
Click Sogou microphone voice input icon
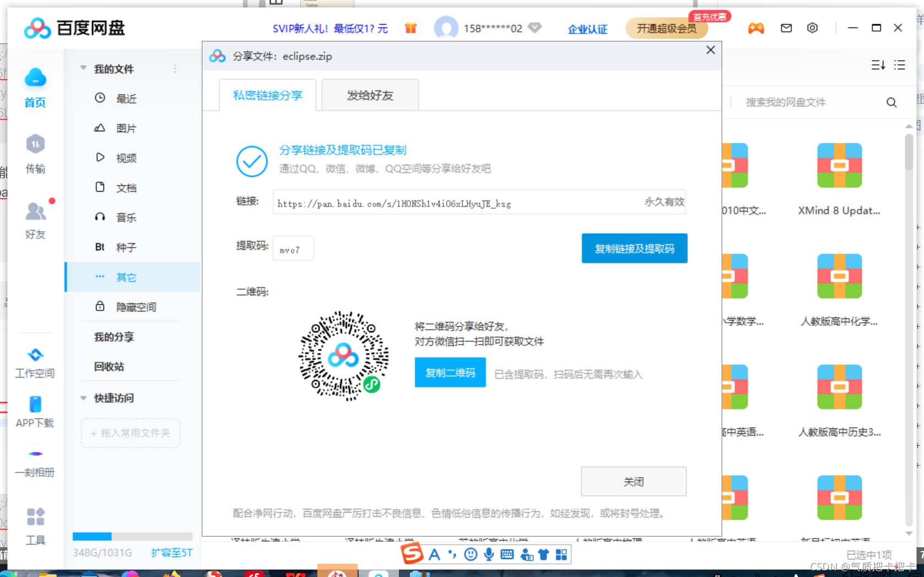coord(489,554)
